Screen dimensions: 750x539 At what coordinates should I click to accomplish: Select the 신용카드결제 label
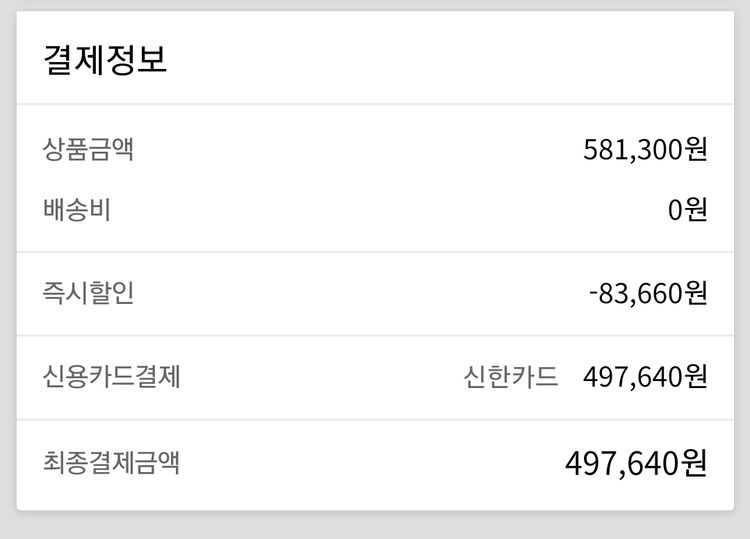[x=112, y=377]
